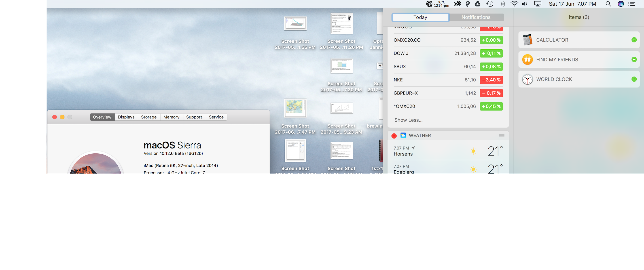644x270 pixels.
Task: Select Screen Shot 2017-05...11.26 PM desktop file
Action: (x=341, y=23)
